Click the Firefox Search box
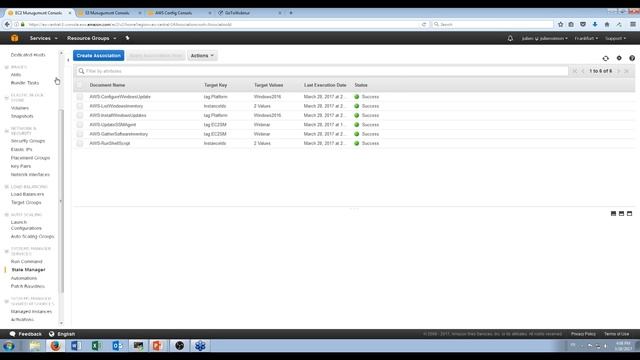 (493, 24)
